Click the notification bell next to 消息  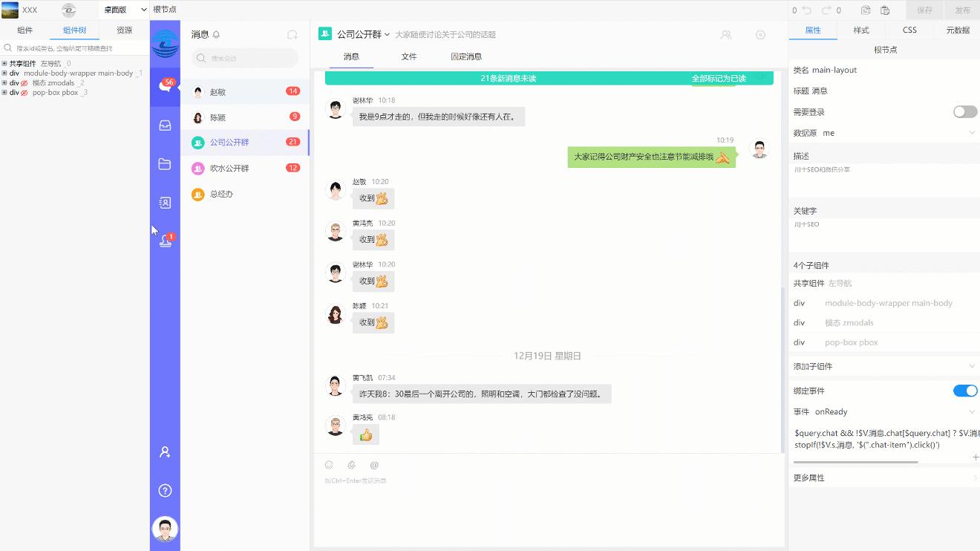(x=216, y=35)
